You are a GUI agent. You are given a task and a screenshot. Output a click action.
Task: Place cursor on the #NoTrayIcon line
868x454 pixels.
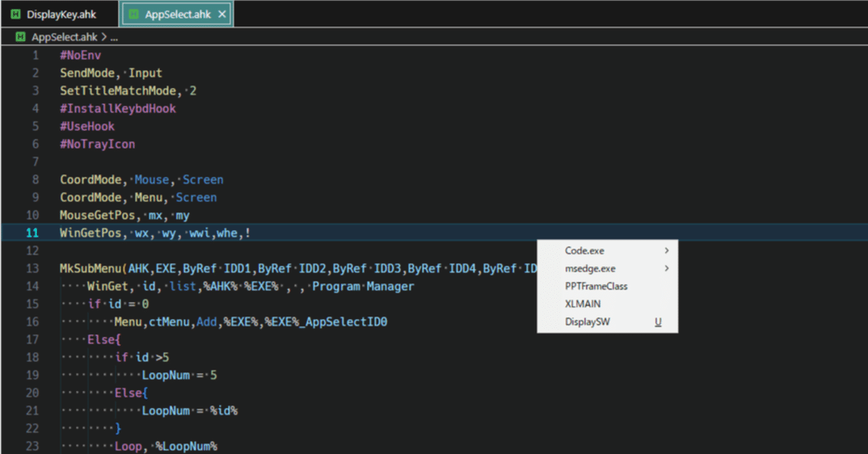pyautogui.click(x=98, y=144)
